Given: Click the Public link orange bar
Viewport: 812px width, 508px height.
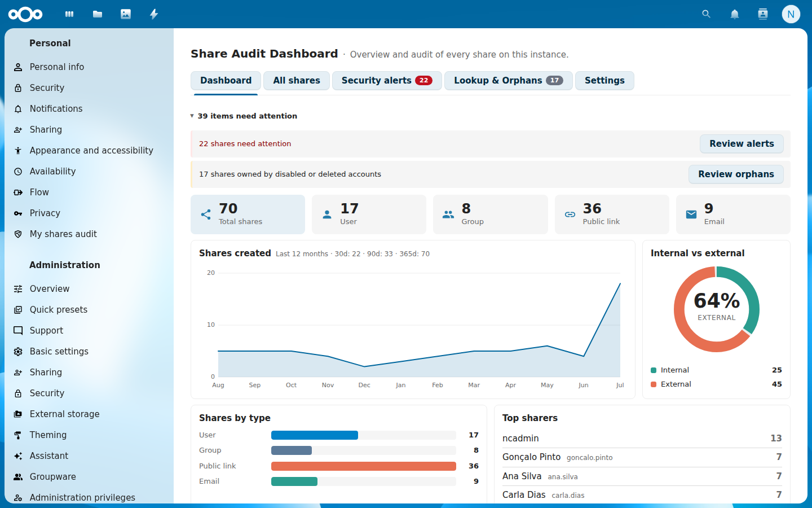Looking at the screenshot, I should click(x=364, y=466).
